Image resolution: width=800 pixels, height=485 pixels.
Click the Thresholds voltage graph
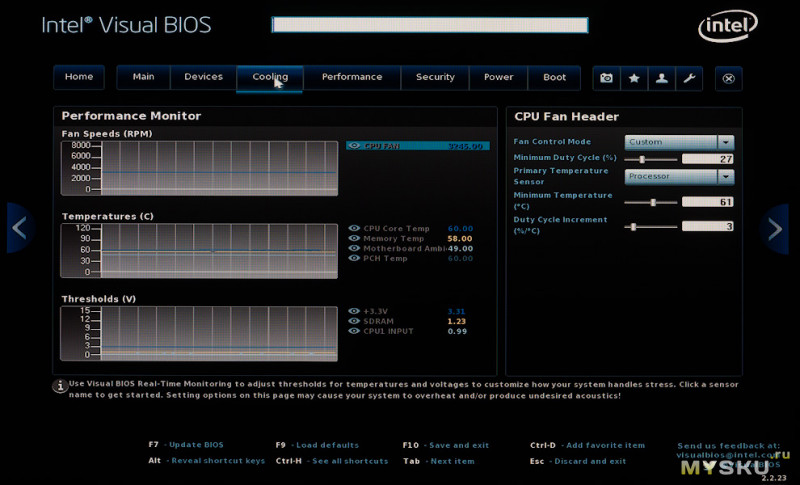click(199, 334)
